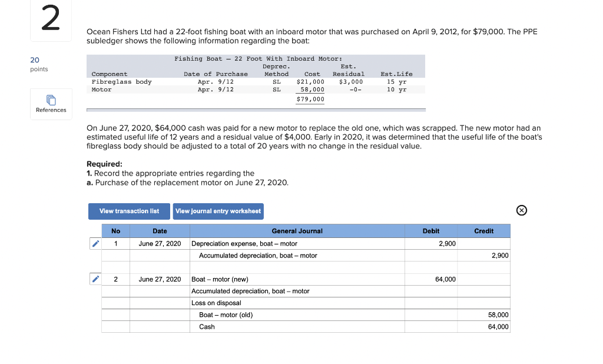Click the Credit column header
This screenshot has width=603, height=364.
(x=483, y=230)
